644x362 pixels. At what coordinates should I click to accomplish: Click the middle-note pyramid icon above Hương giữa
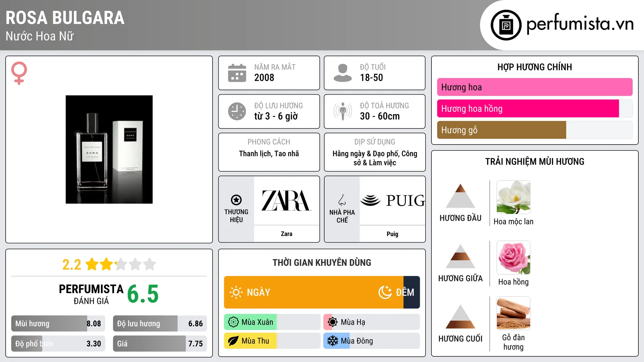point(461,256)
